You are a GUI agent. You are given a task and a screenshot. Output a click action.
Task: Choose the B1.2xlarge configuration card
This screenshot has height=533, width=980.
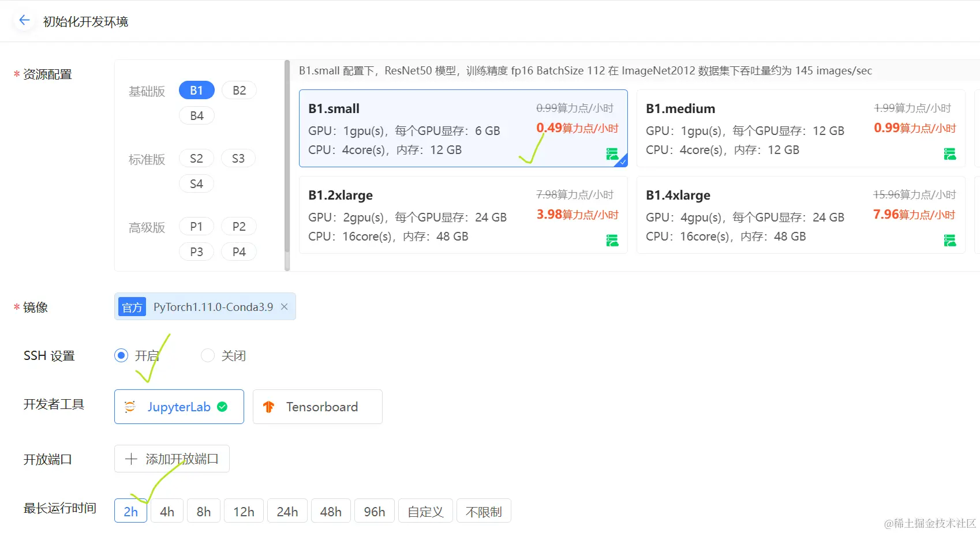(463, 215)
